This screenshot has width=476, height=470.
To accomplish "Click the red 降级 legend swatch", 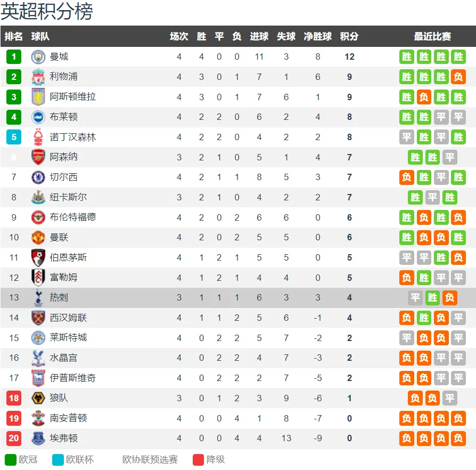I will tap(198, 460).
